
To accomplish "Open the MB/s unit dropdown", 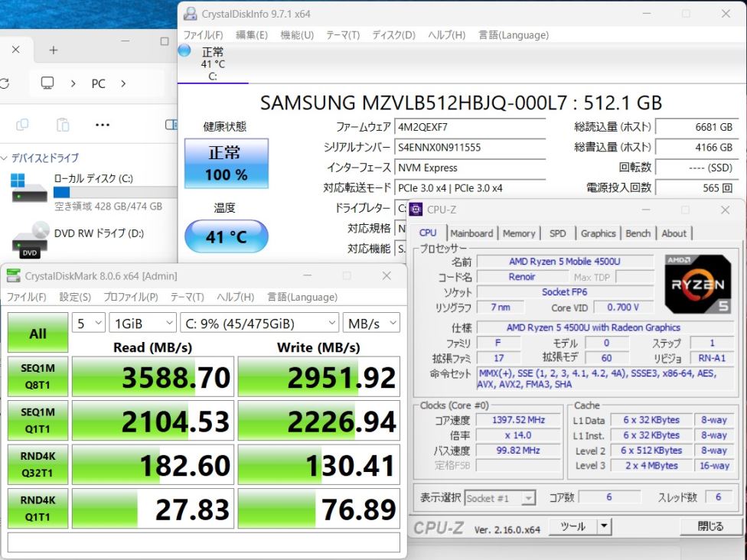I will coord(370,323).
